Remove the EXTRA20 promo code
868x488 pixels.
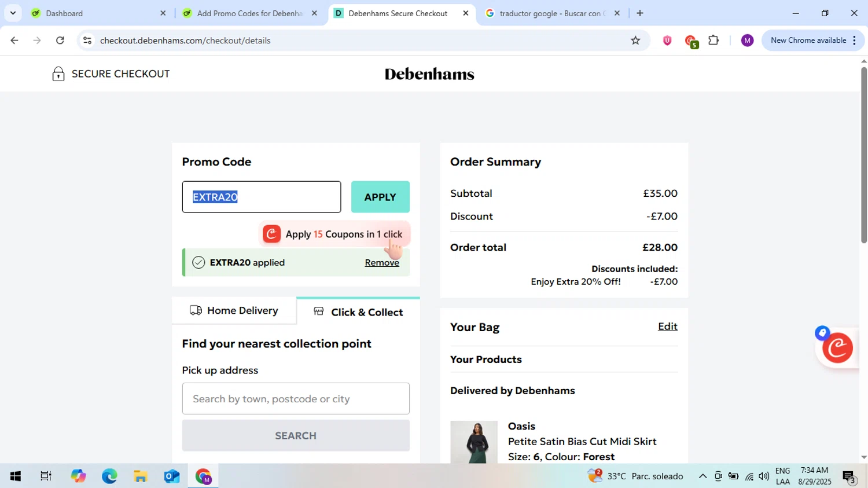coord(382,263)
